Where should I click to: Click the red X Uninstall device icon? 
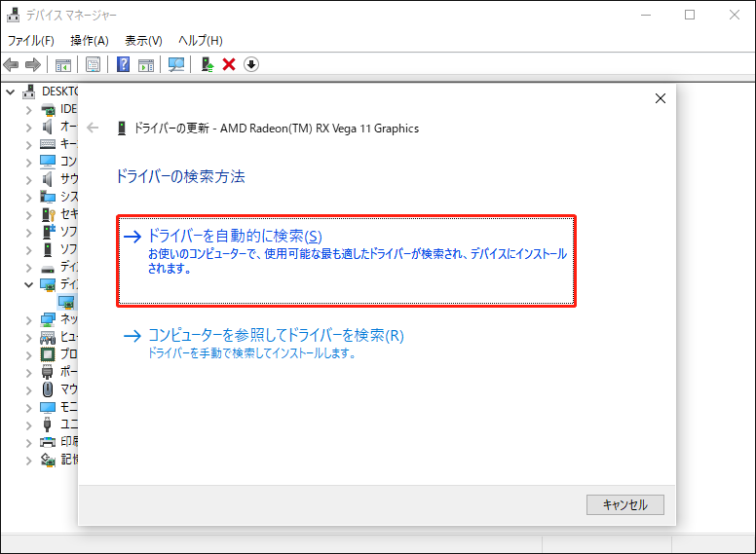(x=229, y=64)
